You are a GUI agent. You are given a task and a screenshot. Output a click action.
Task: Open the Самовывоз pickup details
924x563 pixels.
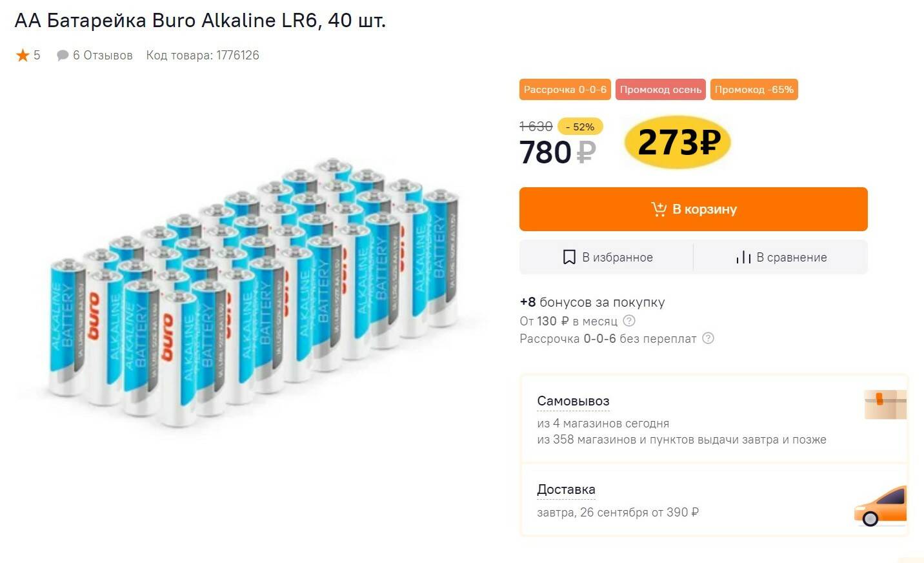click(573, 402)
